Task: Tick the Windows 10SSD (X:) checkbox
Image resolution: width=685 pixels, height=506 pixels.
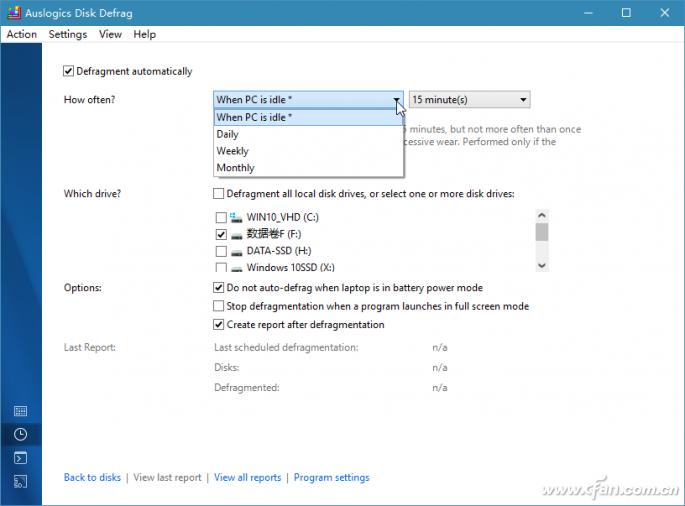Action: tap(221, 267)
